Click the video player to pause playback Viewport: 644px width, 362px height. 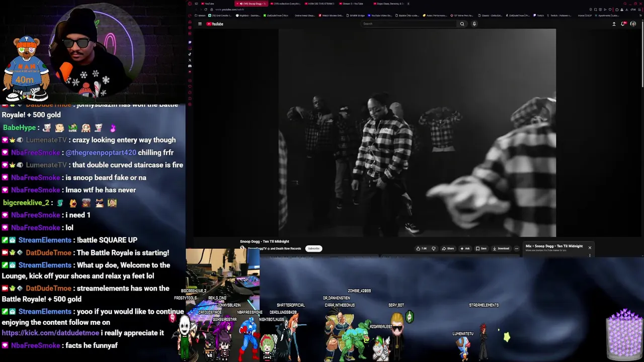(x=417, y=133)
